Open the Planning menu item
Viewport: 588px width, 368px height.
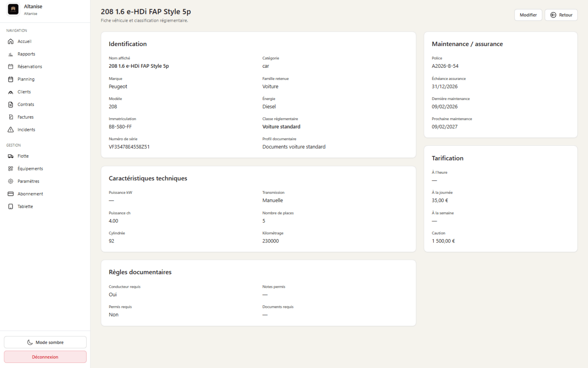point(26,79)
